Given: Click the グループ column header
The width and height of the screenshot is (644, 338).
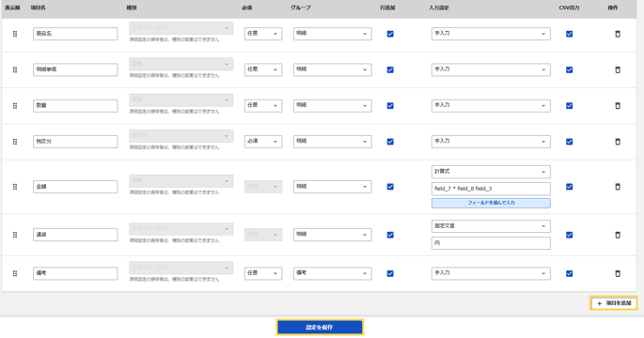Looking at the screenshot, I should [301, 8].
